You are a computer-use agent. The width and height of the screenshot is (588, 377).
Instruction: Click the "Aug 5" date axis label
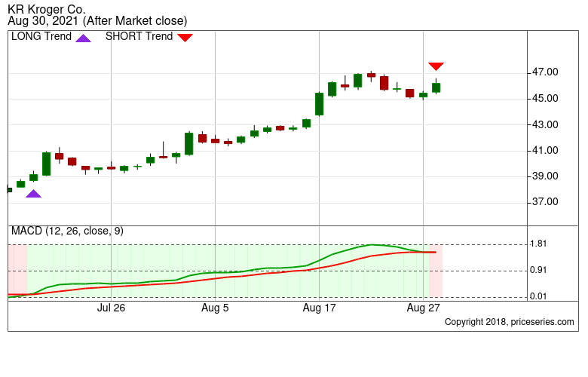(215, 308)
